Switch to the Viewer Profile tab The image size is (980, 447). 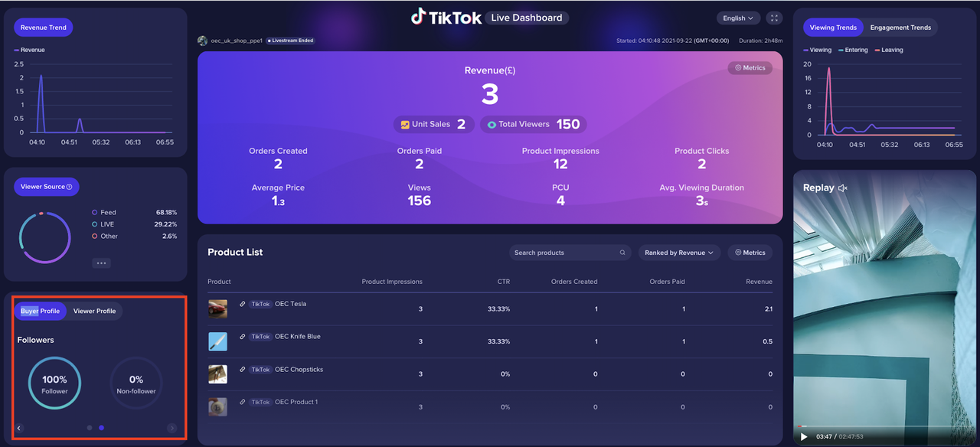(94, 311)
